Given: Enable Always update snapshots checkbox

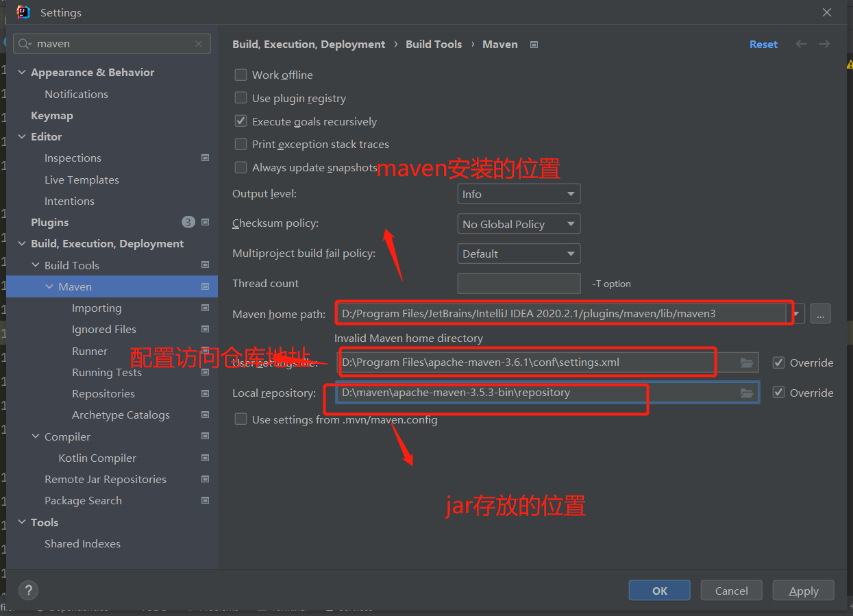Looking at the screenshot, I should coord(240,167).
